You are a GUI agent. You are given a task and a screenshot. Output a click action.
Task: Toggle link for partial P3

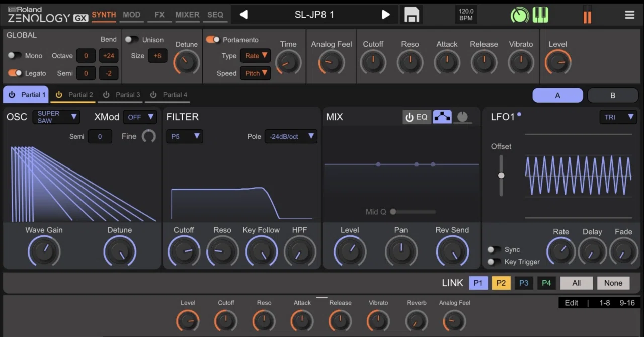pos(524,283)
